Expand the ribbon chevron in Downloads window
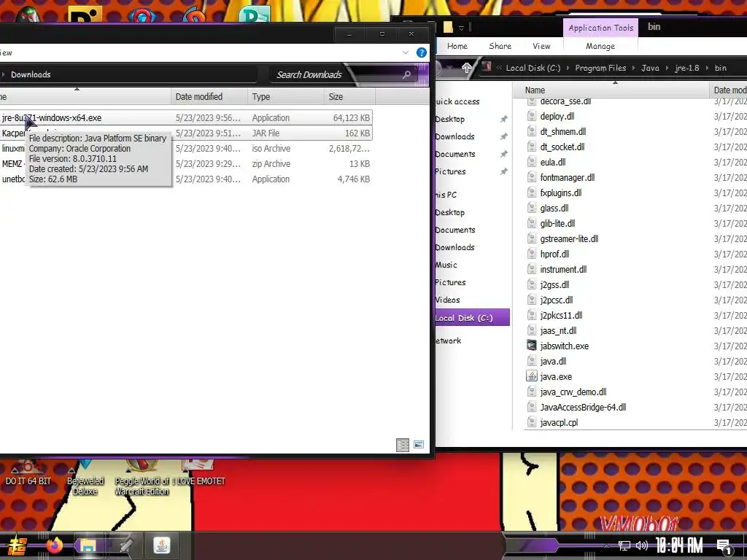 click(406, 52)
